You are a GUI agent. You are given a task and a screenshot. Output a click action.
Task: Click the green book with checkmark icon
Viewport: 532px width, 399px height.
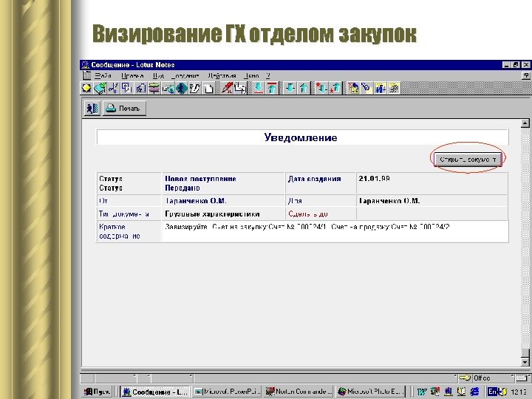click(100, 88)
